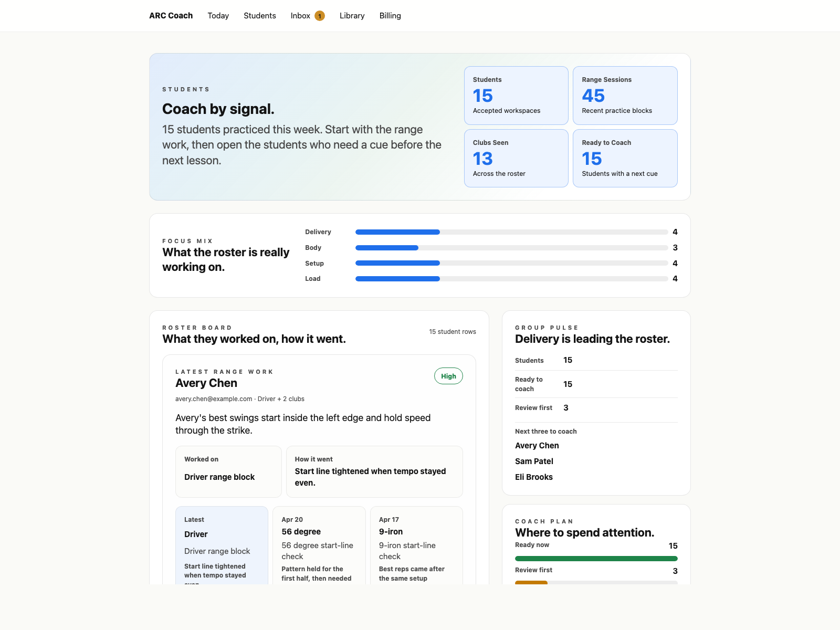Click the Inbox notification badge
This screenshot has width=840, height=630.
point(320,16)
